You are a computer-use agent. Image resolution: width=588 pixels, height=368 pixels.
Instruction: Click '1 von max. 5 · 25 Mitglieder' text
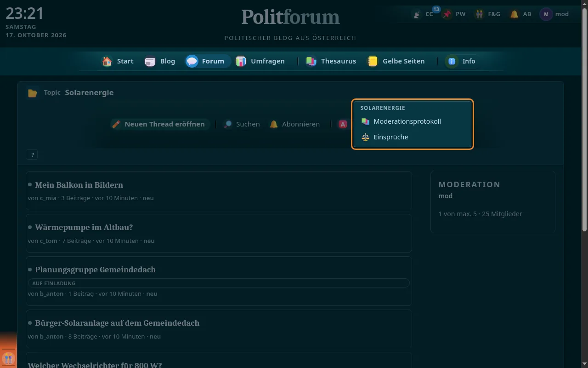tap(481, 214)
